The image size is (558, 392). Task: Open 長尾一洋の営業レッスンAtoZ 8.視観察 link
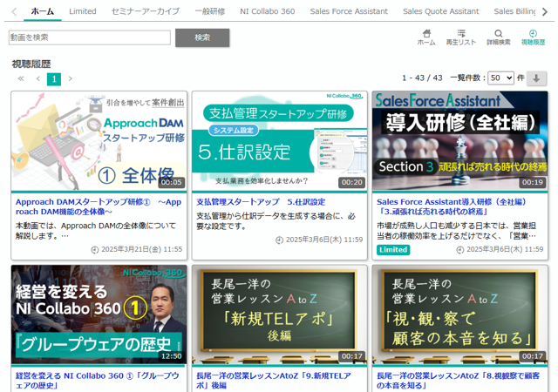(x=459, y=381)
